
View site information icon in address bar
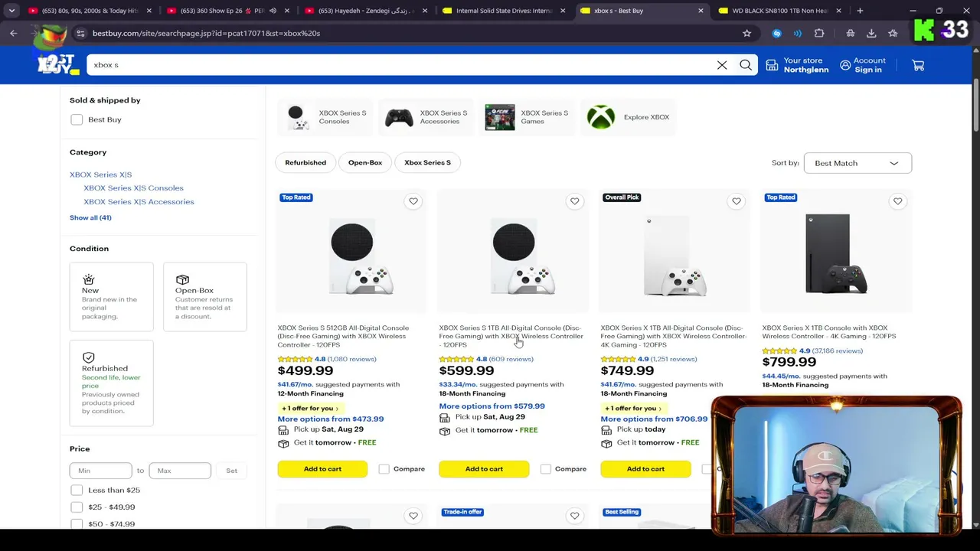(x=80, y=33)
